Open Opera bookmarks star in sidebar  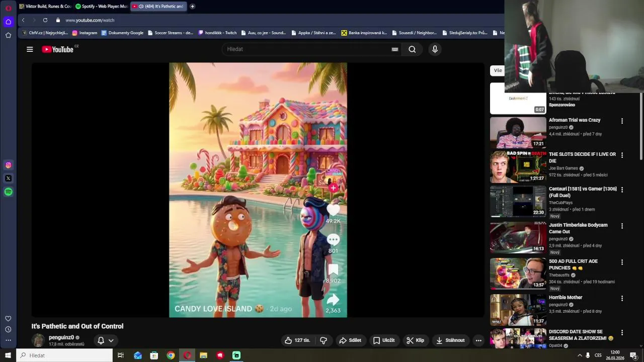(8, 35)
